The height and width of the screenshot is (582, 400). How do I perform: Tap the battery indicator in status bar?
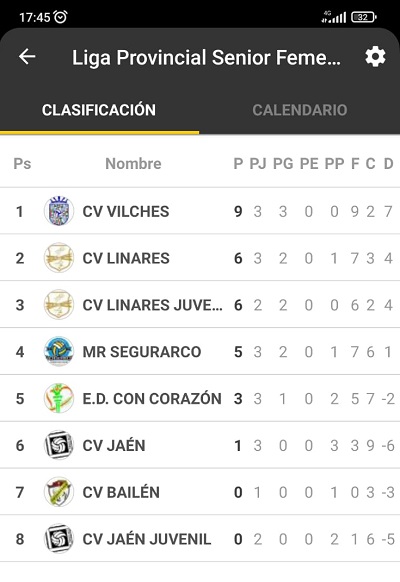coord(364,17)
